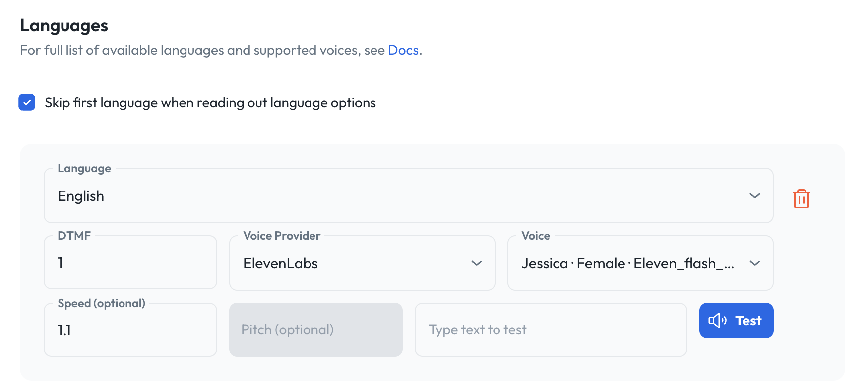Expand the Voice Provider dropdown showing ElevenLabs
868x382 pixels.
click(x=362, y=263)
